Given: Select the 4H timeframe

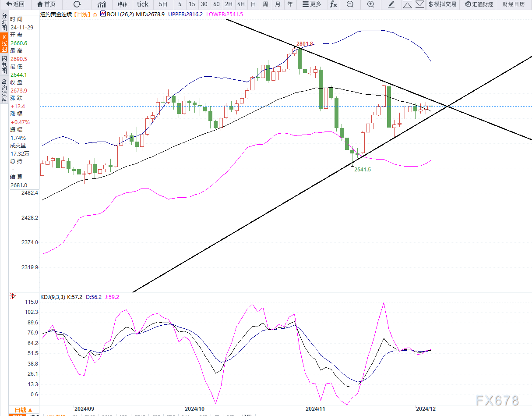Looking at the screenshot, I should tap(241, 4).
